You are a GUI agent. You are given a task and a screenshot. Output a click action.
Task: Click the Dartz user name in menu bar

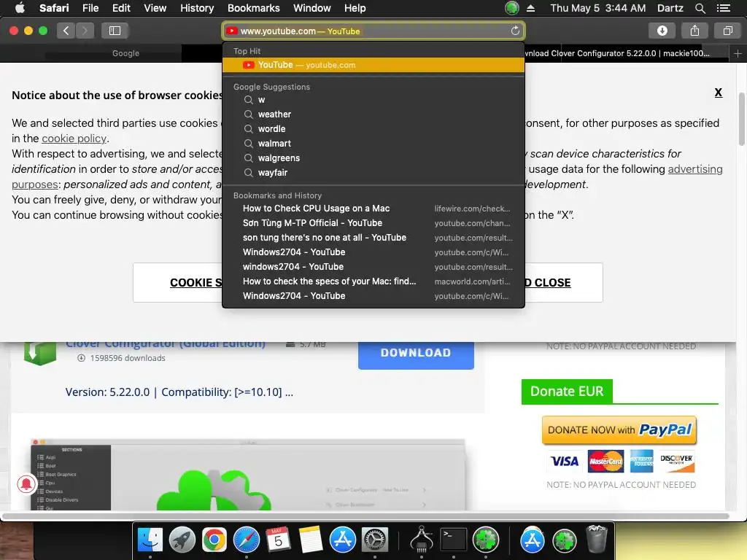click(x=670, y=8)
